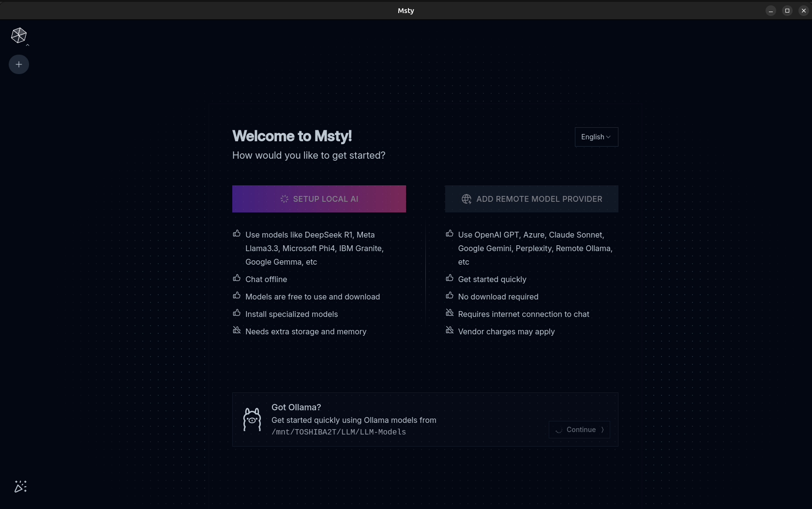Click thumbs-down icon beside Vendor charges may apply
Screen dimensions: 812x509
(x=450, y=330)
